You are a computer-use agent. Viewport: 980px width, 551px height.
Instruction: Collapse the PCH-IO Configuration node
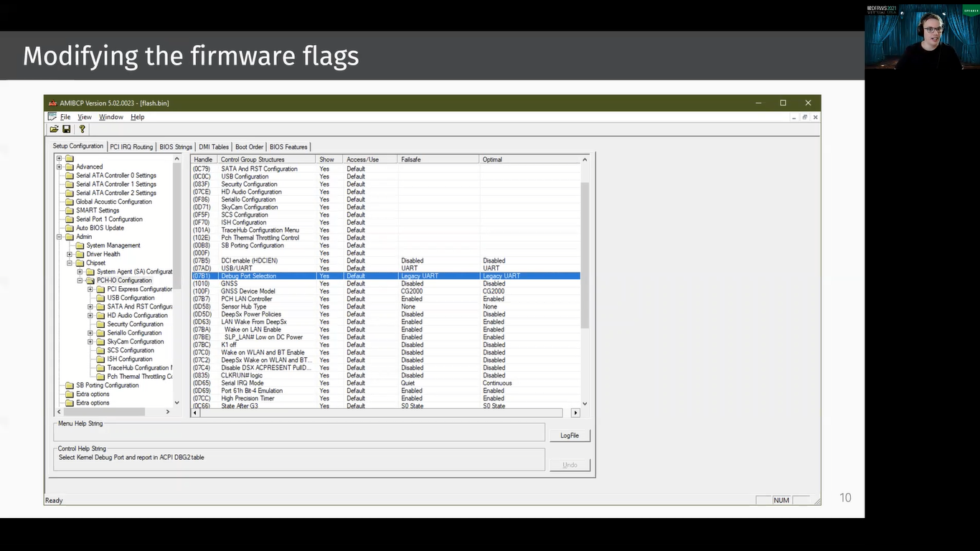coord(80,280)
